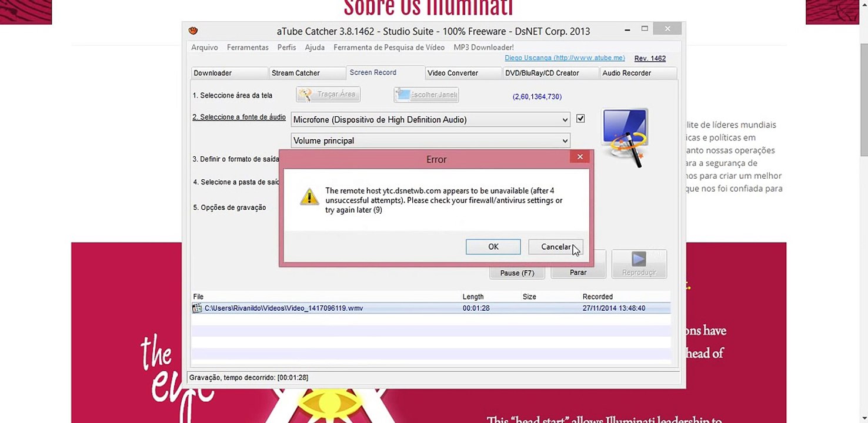Screen dimensions: 868x423
Task: Click the Traçar Área button
Action: point(328,94)
